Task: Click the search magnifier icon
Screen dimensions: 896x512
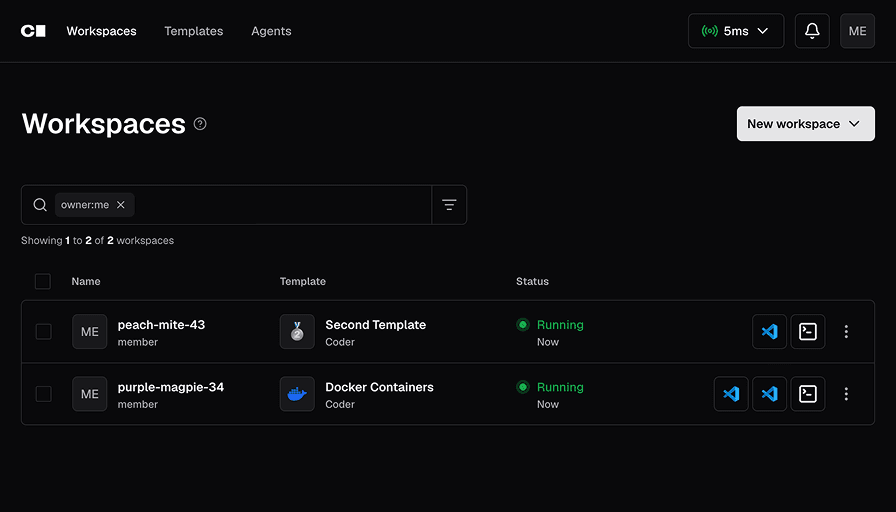Action: click(x=40, y=205)
